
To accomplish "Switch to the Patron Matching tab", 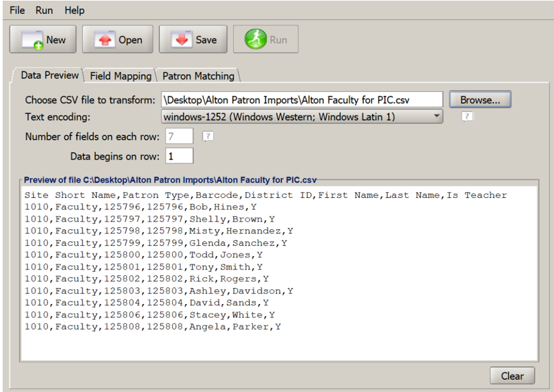I will coord(197,75).
